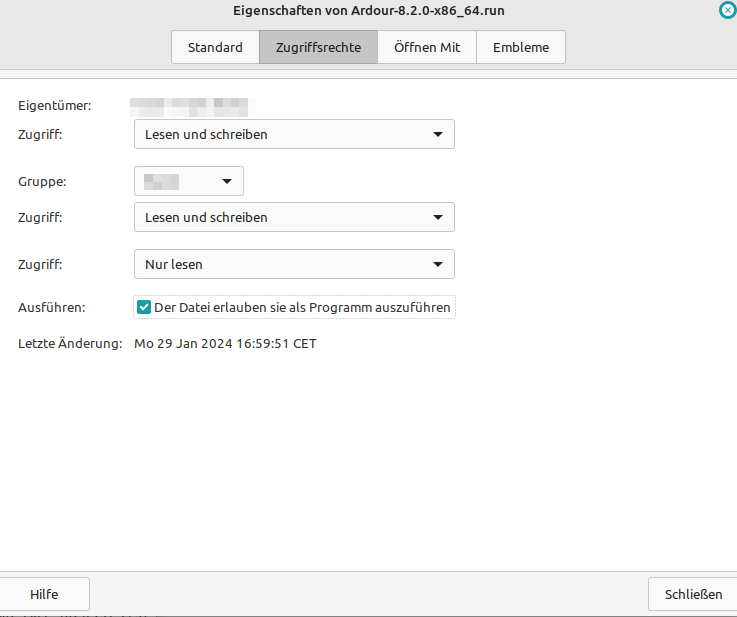This screenshot has height=617, width=737.
Task: Open the Öffnen Mit tab
Action: point(427,47)
